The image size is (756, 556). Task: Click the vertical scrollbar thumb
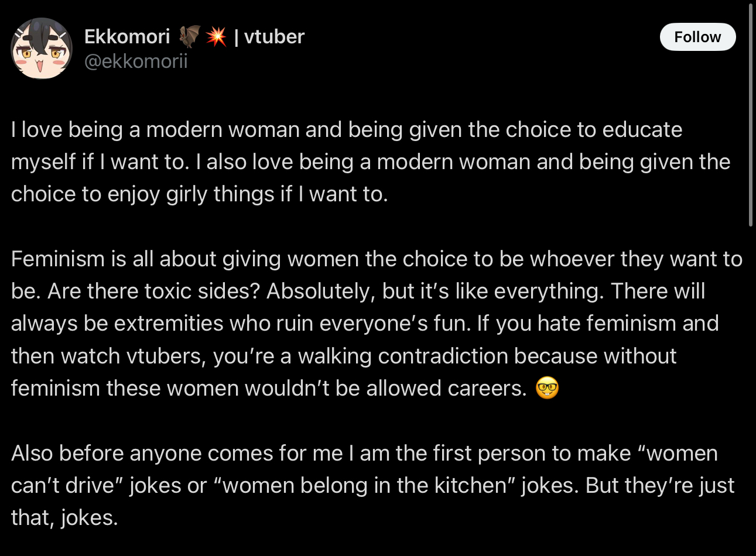(x=751, y=117)
